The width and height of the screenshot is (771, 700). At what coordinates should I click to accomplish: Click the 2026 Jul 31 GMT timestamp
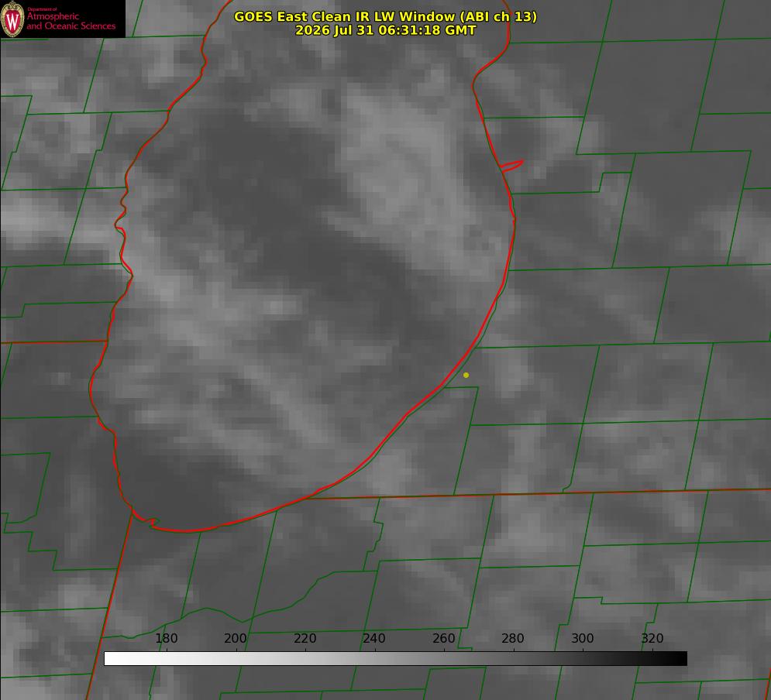point(386,30)
